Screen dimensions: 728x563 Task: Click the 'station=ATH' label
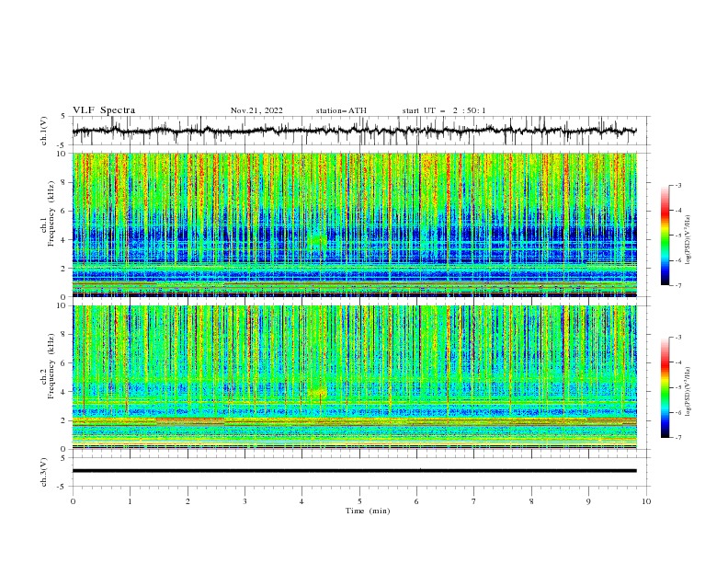tap(341, 110)
